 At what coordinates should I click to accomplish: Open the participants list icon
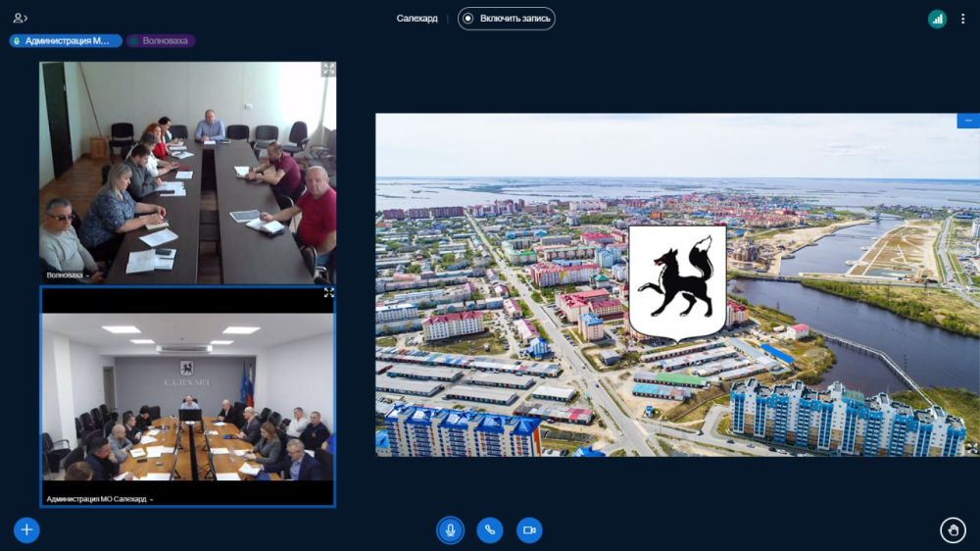(20, 18)
